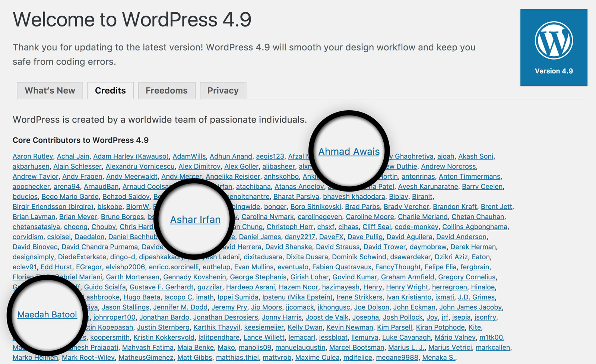Click bhavesh khadodara link
Image resolution: width=596 pixels, height=364 pixels.
[354, 197]
